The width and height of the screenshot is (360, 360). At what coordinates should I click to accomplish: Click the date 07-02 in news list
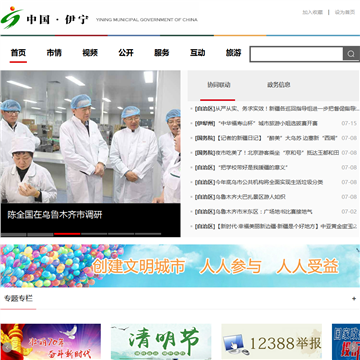[349, 212]
